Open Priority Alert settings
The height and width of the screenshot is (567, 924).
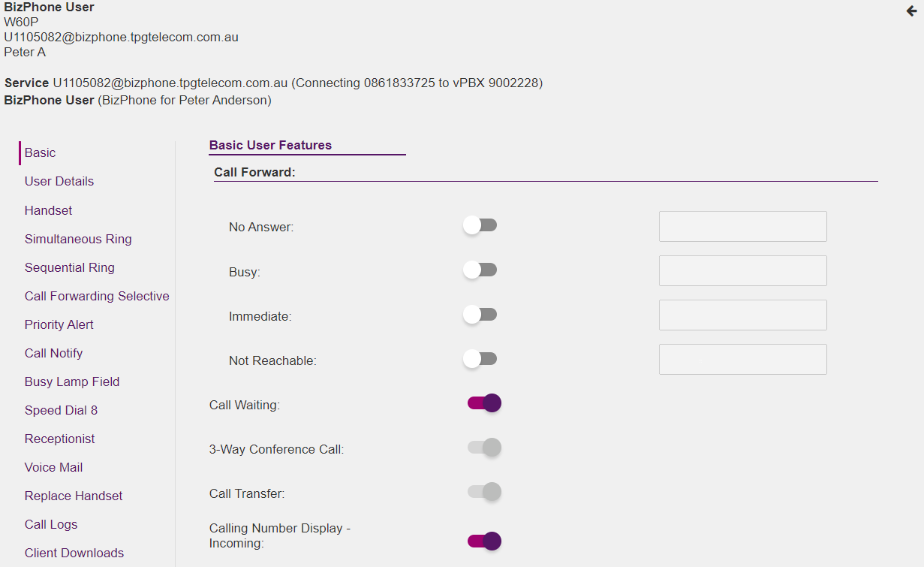tap(59, 324)
